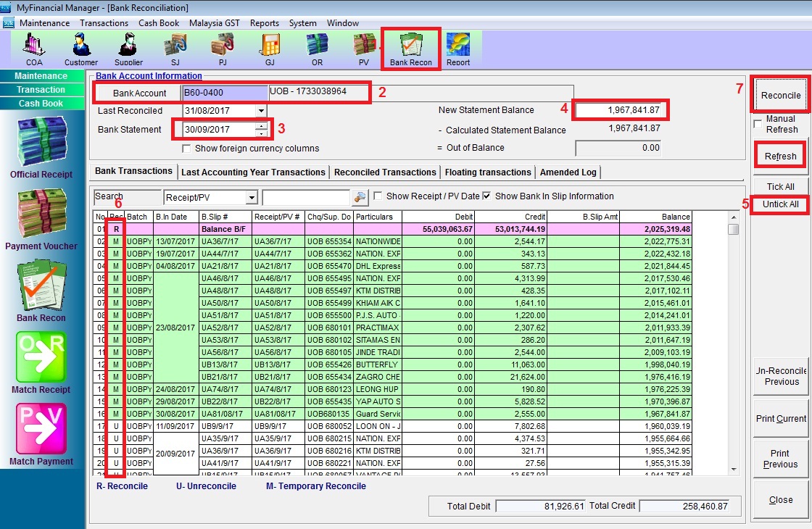Toggle Show foreign currency columns
The image size is (812, 529).
pyautogui.click(x=187, y=149)
